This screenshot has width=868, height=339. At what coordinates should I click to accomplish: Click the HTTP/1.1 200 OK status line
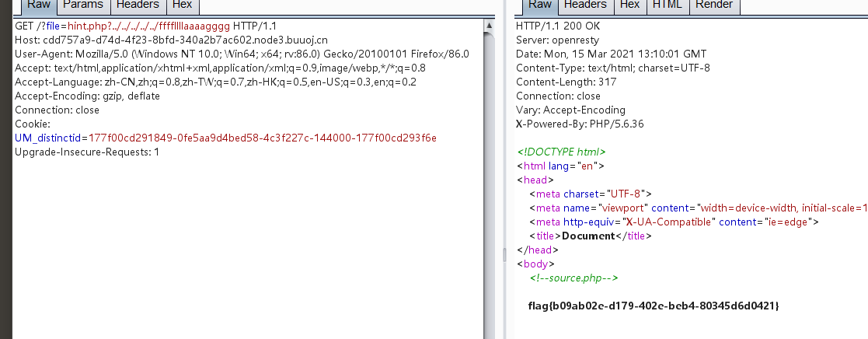tap(558, 26)
